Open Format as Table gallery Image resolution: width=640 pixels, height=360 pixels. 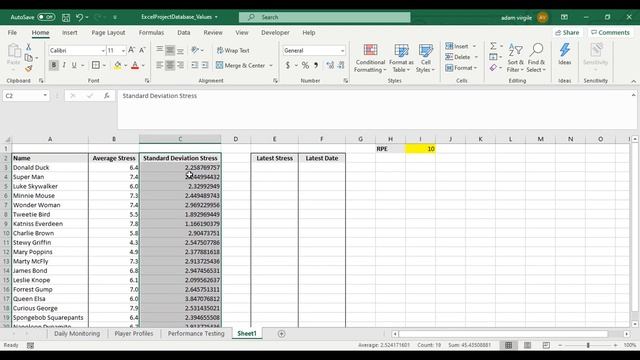tap(401, 58)
